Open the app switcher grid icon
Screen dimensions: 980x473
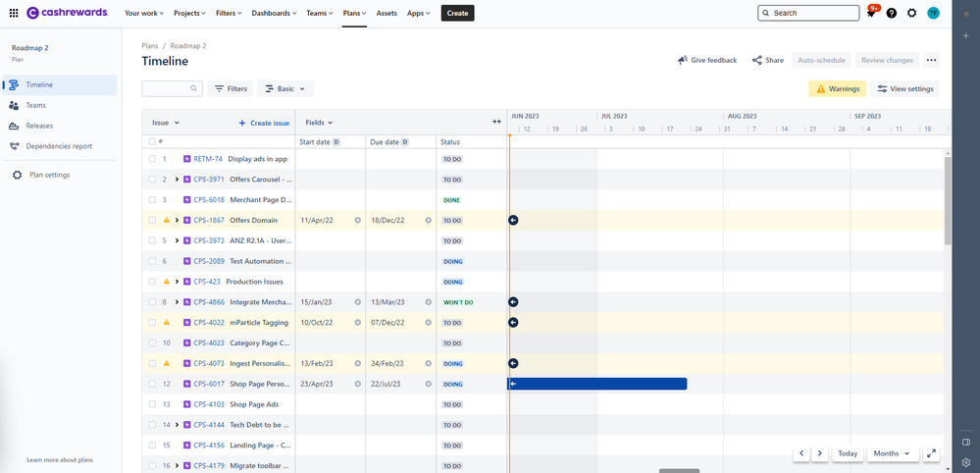(14, 13)
